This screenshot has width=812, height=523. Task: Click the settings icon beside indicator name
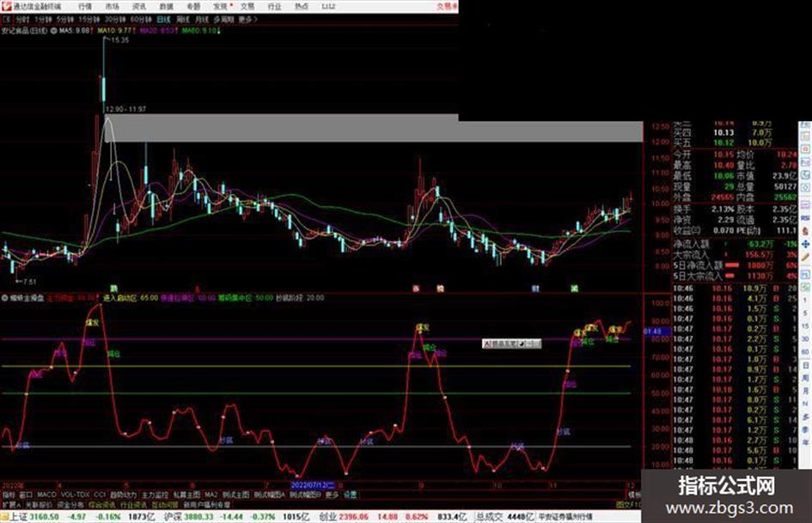(x=5, y=298)
